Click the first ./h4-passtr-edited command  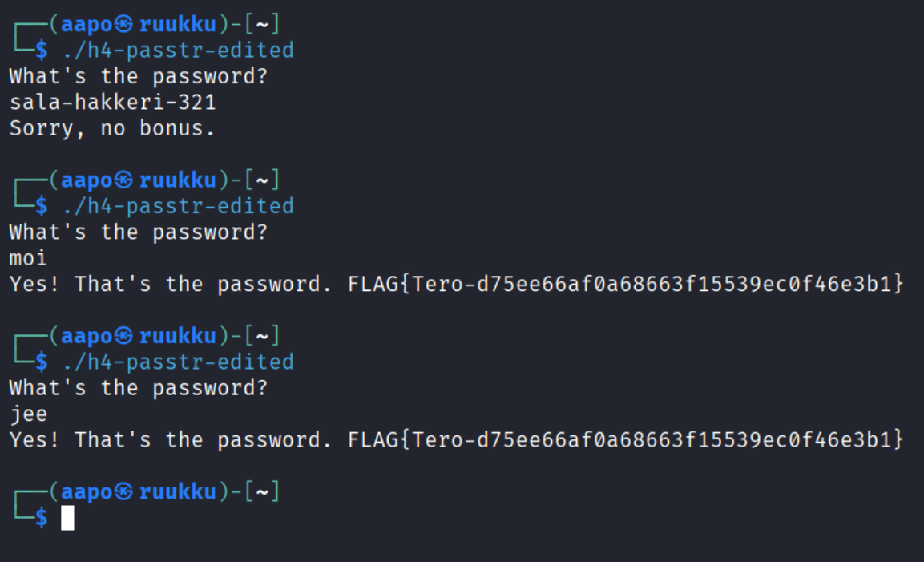(177, 51)
